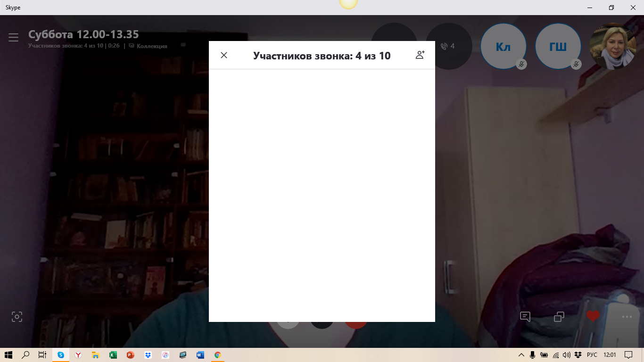This screenshot has width=644, height=362.
Task: Open the volume control in system tray
Action: coord(567,355)
